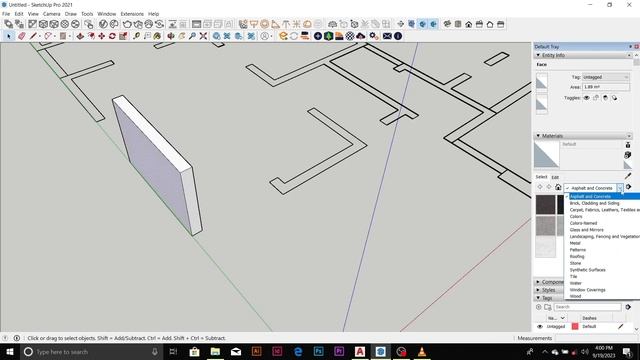Image resolution: width=640 pixels, height=360 pixels.
Task: Click the Zoom Extents tool
Action: point(203,36)
